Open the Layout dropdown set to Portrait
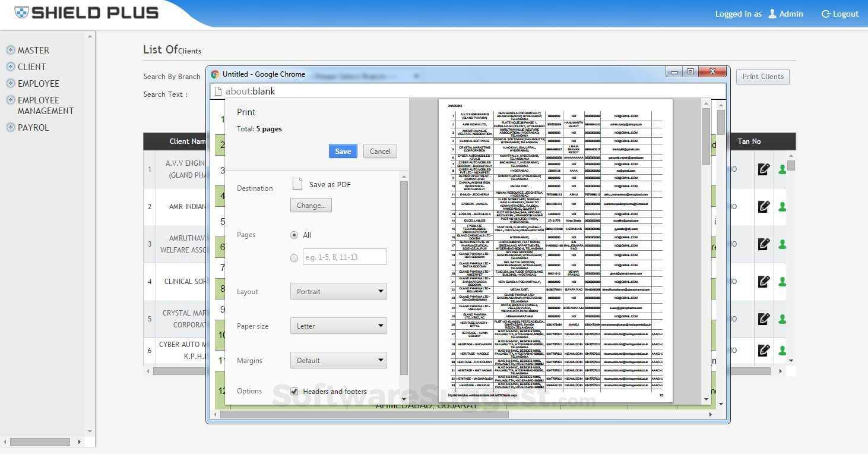The image size is (868, 454). (x=338, y=291)
